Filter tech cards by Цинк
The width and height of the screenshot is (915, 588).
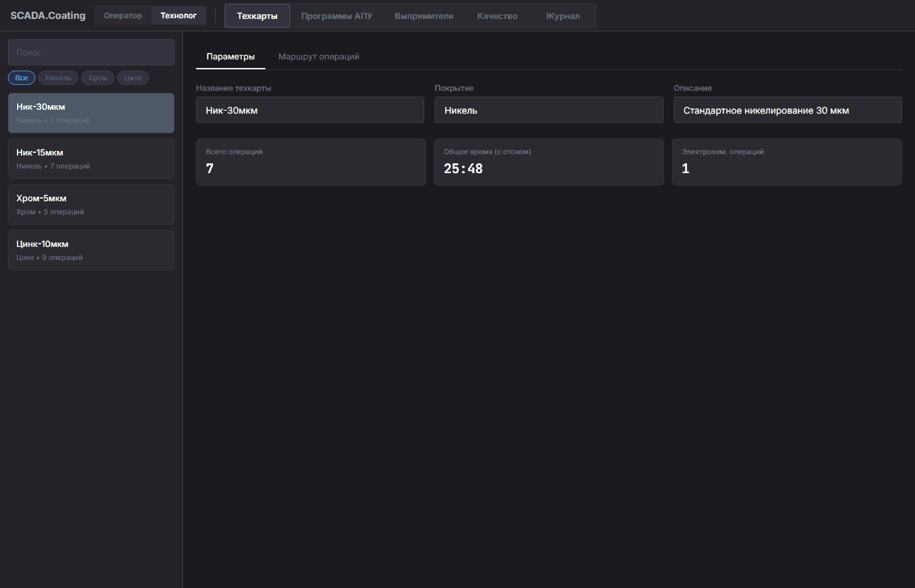point(133,78)
